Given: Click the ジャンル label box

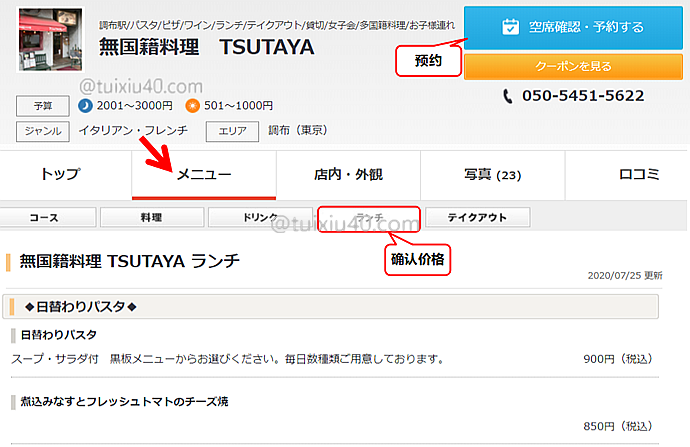Looking at the screenshot, I should pos(43,131).
